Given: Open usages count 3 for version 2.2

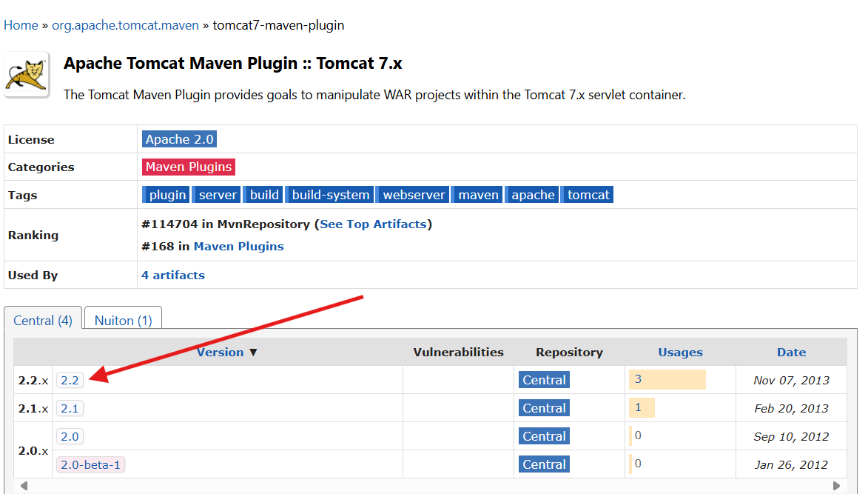Looking at the screenshot, I should click(639, 379).
